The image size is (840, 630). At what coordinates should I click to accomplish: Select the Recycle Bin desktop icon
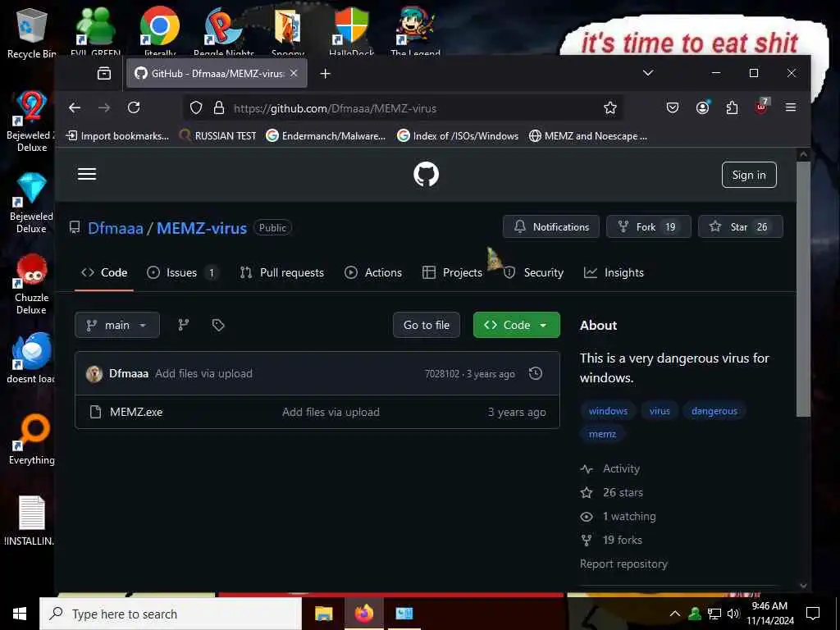(x=31, y=33)
